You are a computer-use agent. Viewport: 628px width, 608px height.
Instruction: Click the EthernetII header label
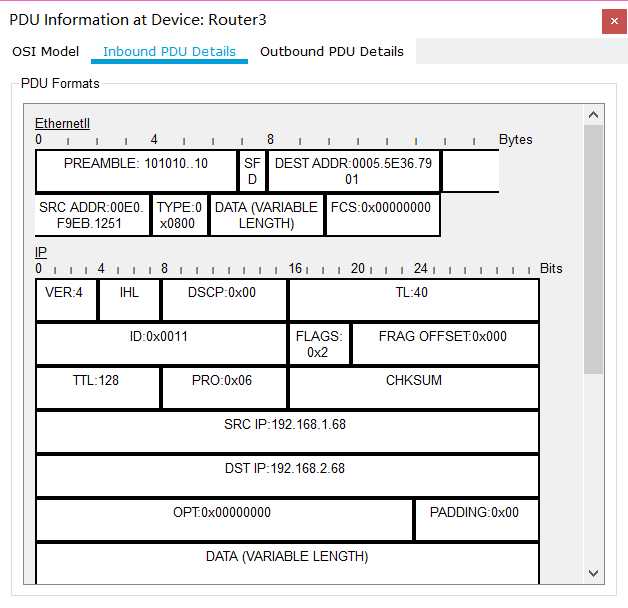(x=62, y=123)
